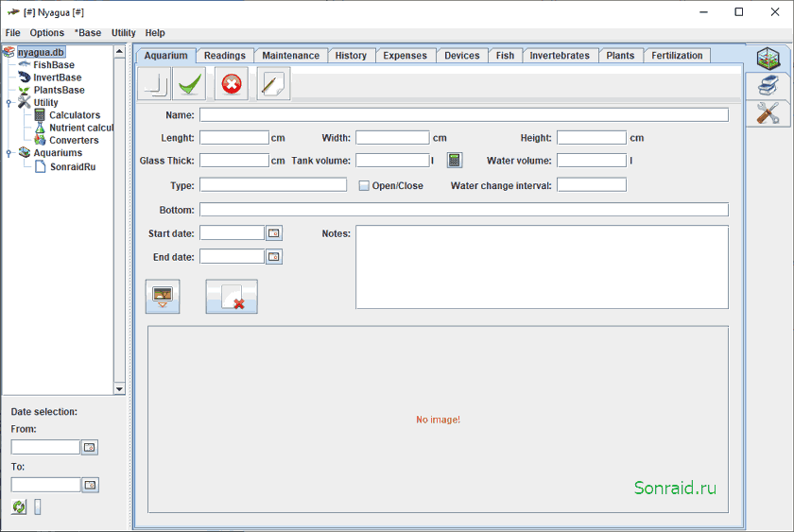The height and width of the screenshot is (532, 794).
Task: Click the green refresh icon
Action: coord(19,506)
